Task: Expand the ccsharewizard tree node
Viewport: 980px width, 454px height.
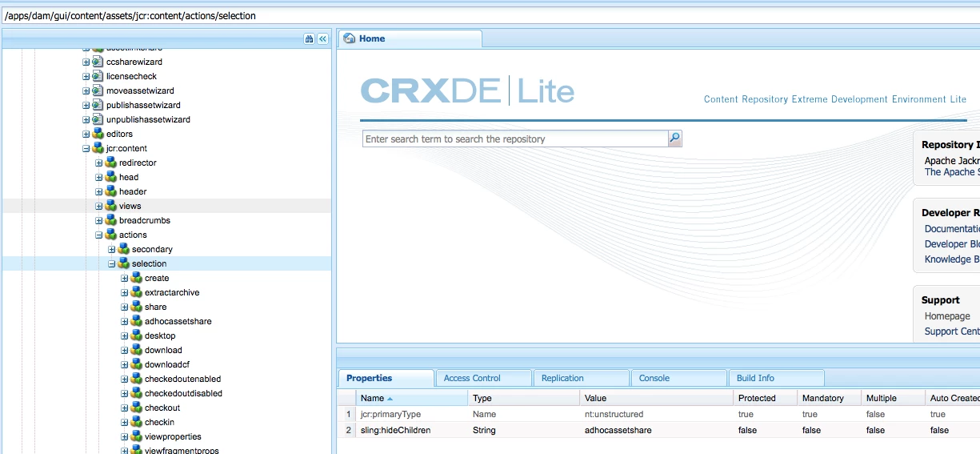Action: 86,62
